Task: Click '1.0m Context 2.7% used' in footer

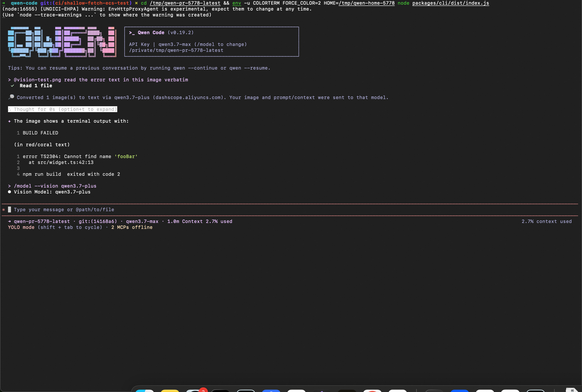Action: [200, 221]
